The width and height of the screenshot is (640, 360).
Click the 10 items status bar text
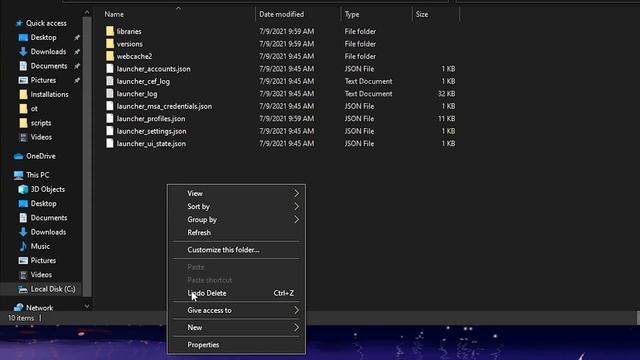click(21, 318)
